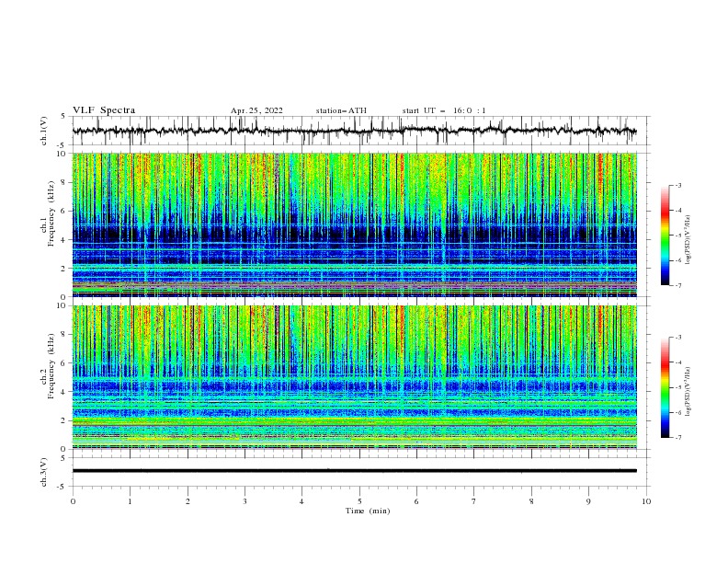Select the date 'Apr. 25, 2022'
The image size is (728, 563).
pyautogui.click(x=256, y=110)
